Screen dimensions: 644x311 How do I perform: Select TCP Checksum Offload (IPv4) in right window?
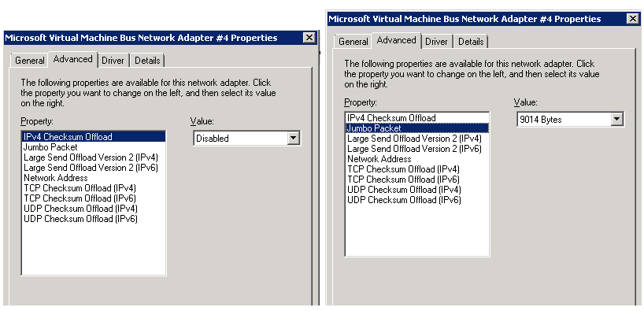[417, 168]
